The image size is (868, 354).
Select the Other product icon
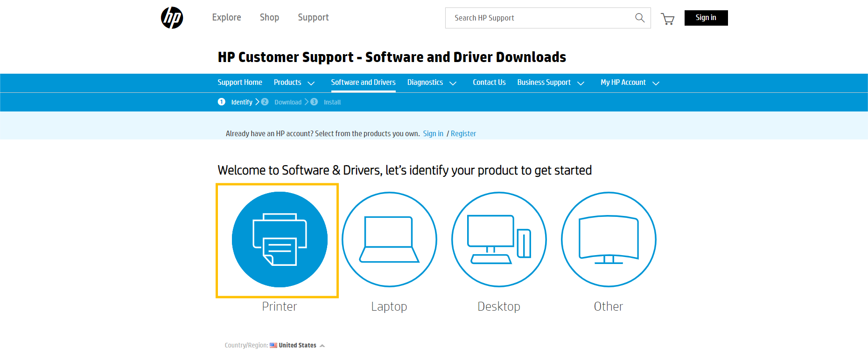click(x=609, y=240)
